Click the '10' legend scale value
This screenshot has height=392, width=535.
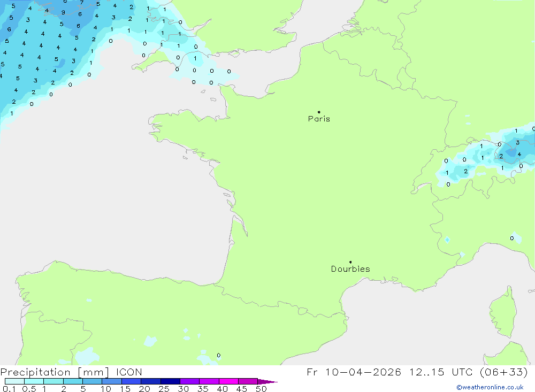click(106, 389)
